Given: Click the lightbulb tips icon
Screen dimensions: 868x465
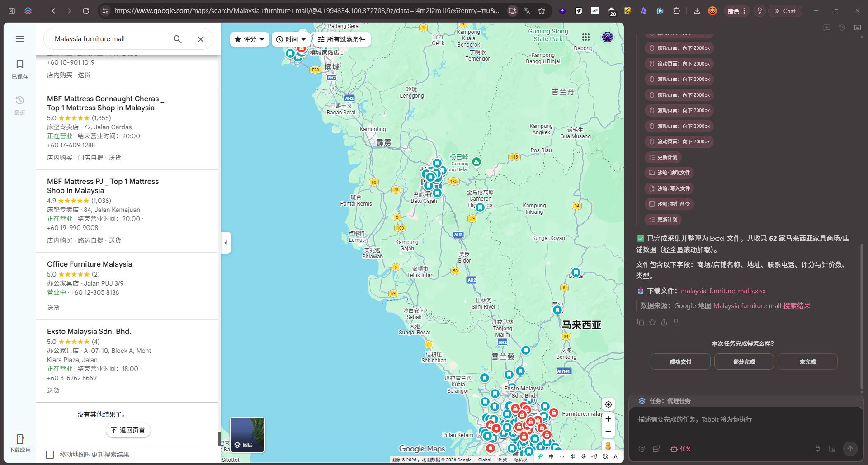Looking at the screenshot, I should pos(759,11).
